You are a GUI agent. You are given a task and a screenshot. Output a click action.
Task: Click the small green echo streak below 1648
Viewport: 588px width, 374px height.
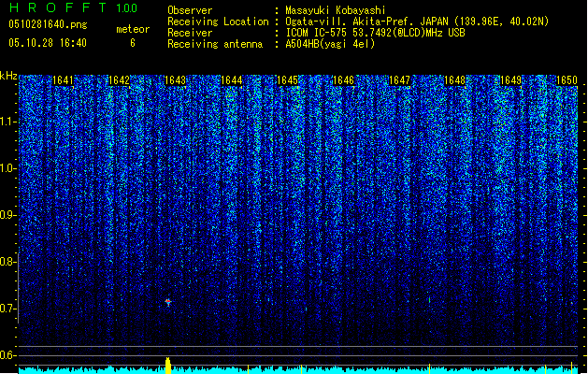[429, 300]
